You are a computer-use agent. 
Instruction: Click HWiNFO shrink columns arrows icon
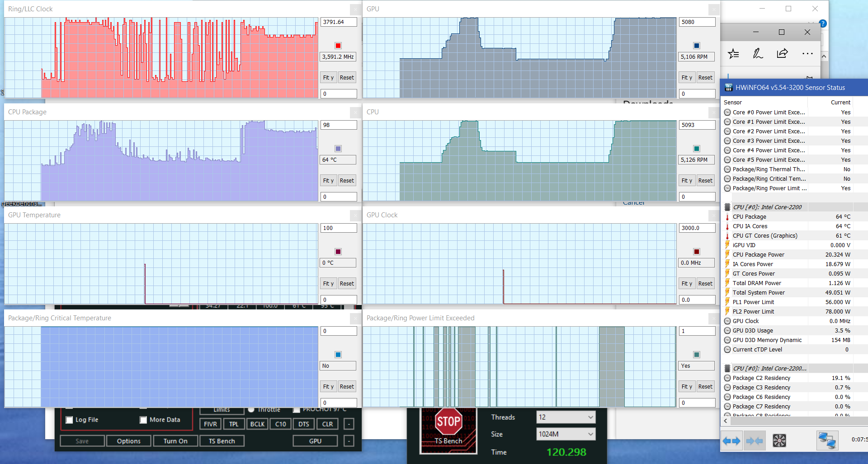pyautogui.click(x=754, y=441)
